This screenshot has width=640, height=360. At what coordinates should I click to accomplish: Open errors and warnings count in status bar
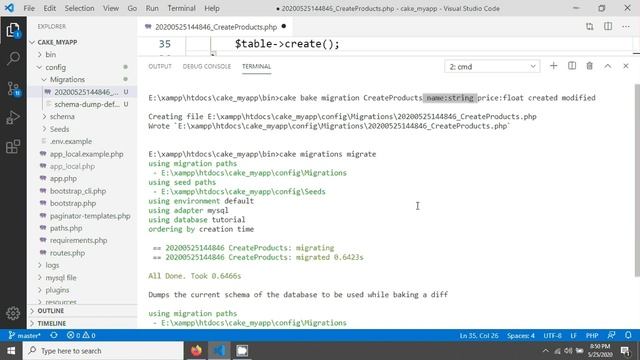(81, 336)
